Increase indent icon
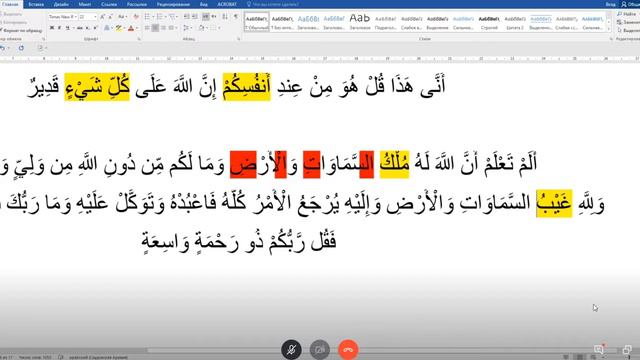Image resolution: width=640 pixels, height=360 pixels. 195,17
